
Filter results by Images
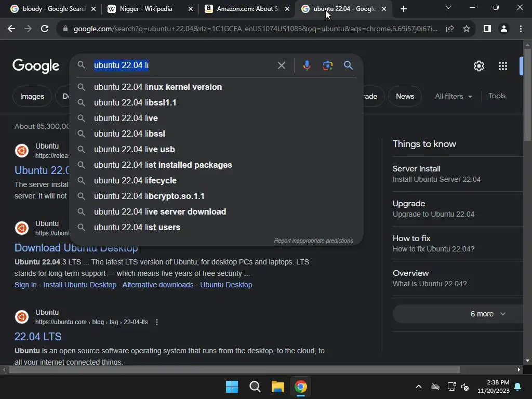[x=32, y=96]
